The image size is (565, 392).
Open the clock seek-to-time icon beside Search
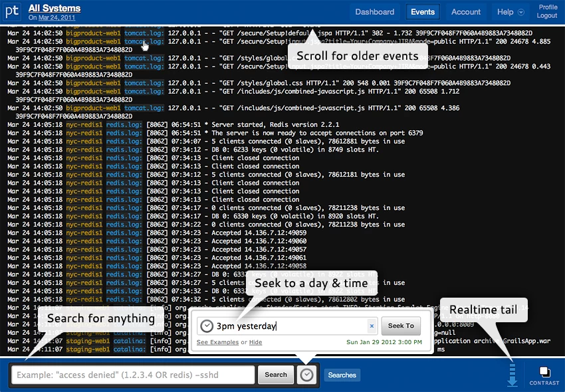tap(306, 375)
